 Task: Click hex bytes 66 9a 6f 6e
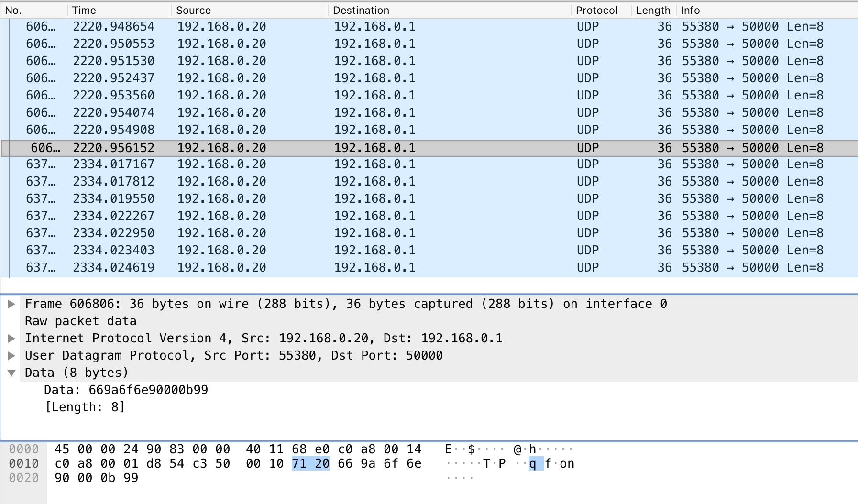click(x=380, y=464)
